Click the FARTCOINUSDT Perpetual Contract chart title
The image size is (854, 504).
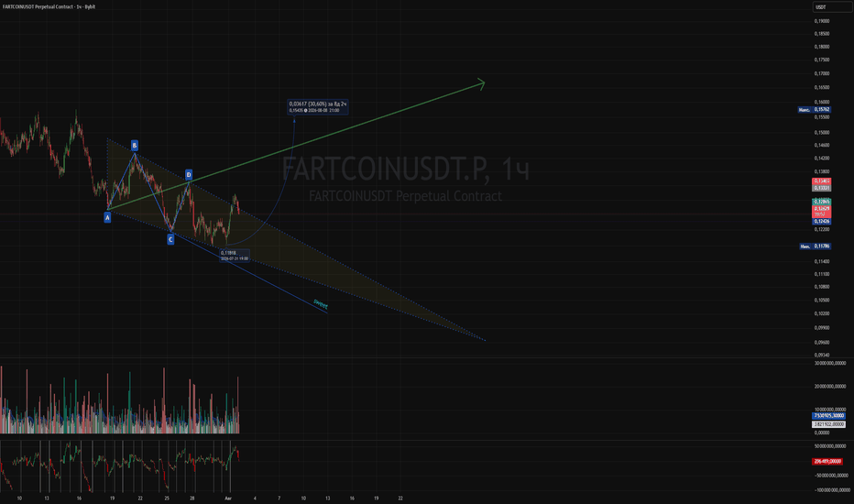pos(49,6)
